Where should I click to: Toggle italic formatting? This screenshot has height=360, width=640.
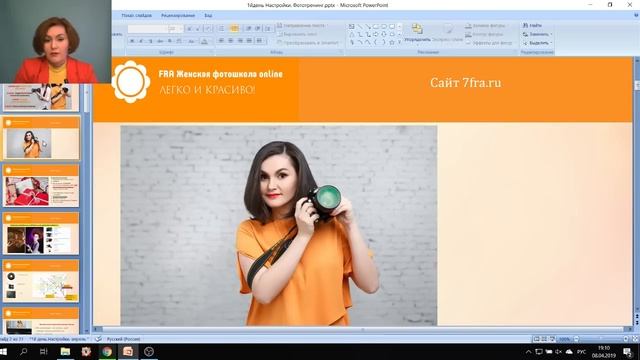point(141,41)
